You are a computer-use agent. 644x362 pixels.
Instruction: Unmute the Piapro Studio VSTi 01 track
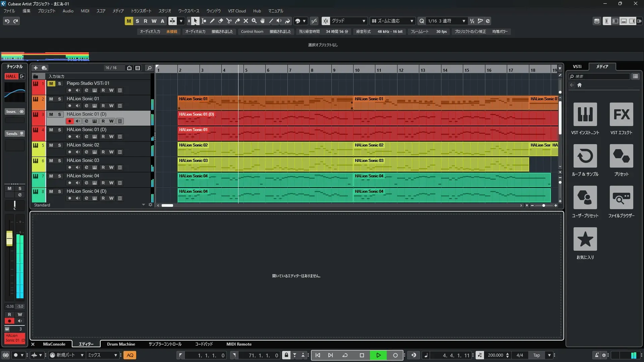tap(51, 83)
